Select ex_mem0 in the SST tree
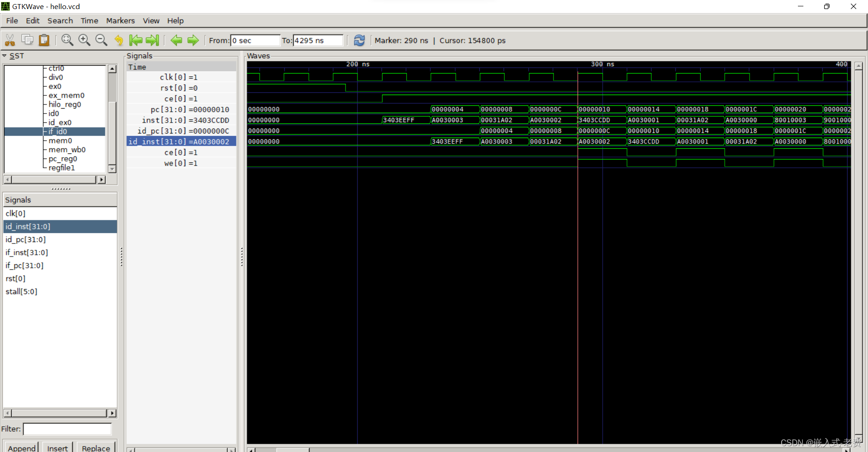Image resolution: width=868 pixels, height=452 pixels. 66,95
